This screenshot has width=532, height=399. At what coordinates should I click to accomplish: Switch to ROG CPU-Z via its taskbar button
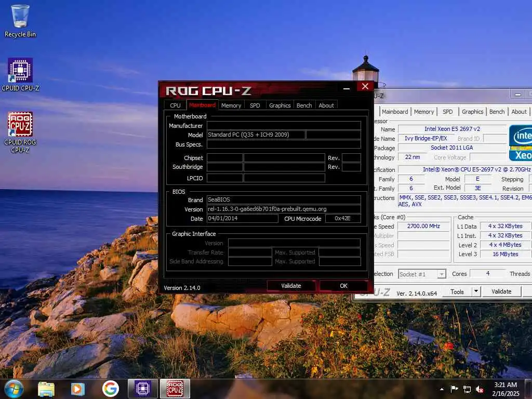175,389
